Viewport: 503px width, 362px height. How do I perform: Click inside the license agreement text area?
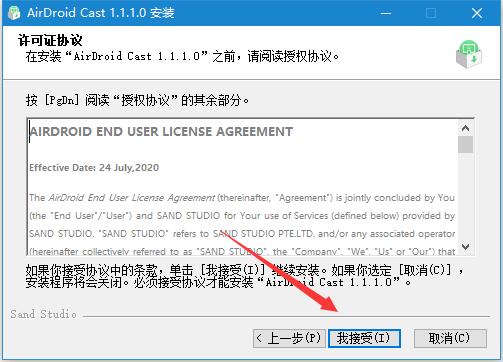pos(243,187)
